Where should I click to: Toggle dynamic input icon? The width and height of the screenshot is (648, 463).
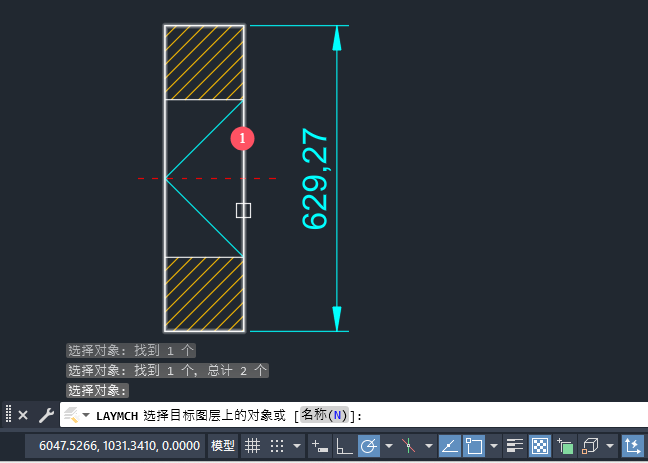click(320, 446)
